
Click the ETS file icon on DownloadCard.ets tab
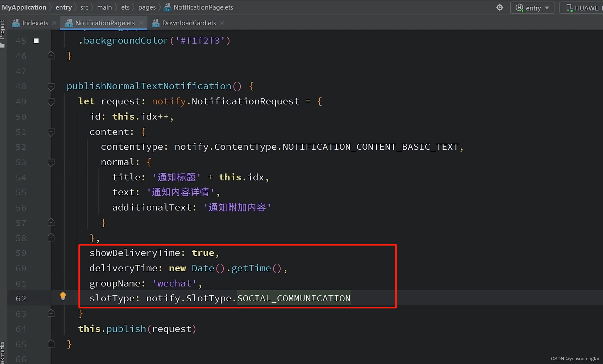click(156, 23)
